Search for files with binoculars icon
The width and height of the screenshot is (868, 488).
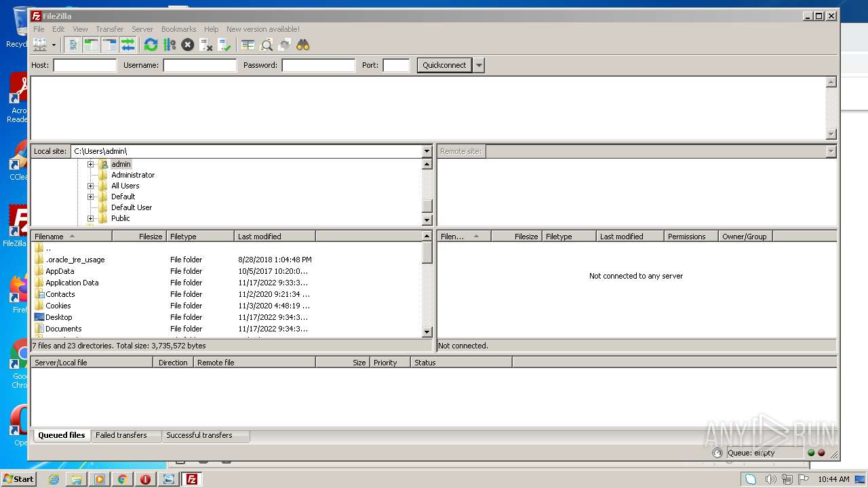click(x=303, y=45)
